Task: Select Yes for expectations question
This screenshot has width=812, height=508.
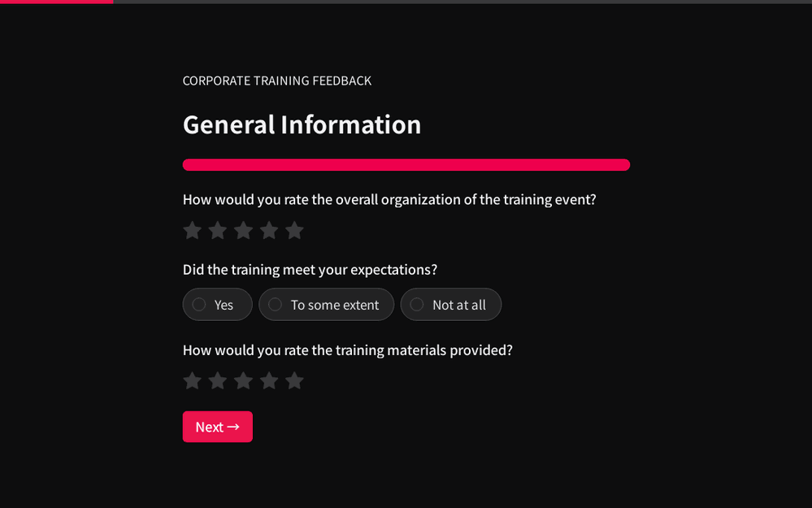Action: pos(200,305)
